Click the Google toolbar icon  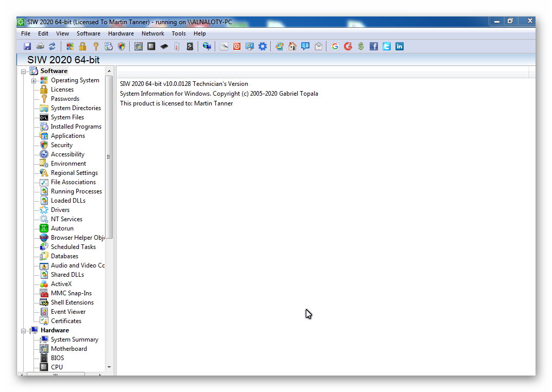[335, 46]
